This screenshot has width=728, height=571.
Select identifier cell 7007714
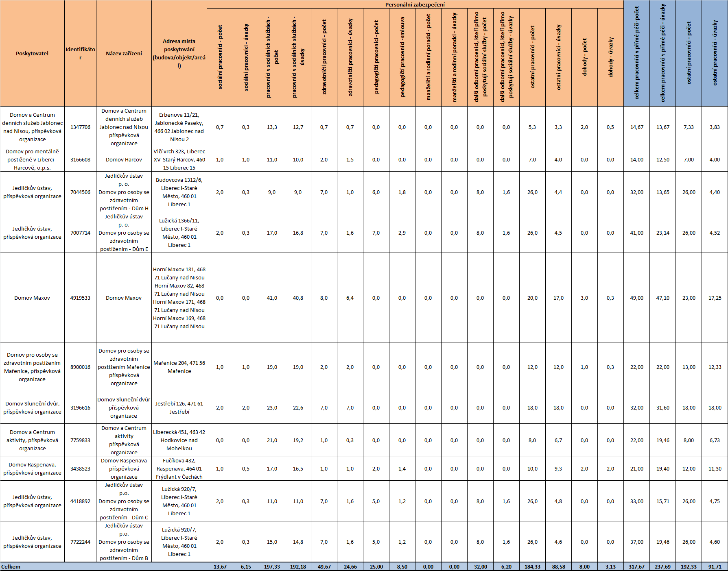(x=80, y=233)
